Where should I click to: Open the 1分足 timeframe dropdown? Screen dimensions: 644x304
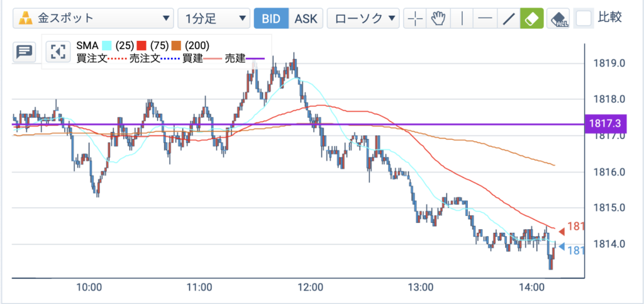click(x=214, y=18)
